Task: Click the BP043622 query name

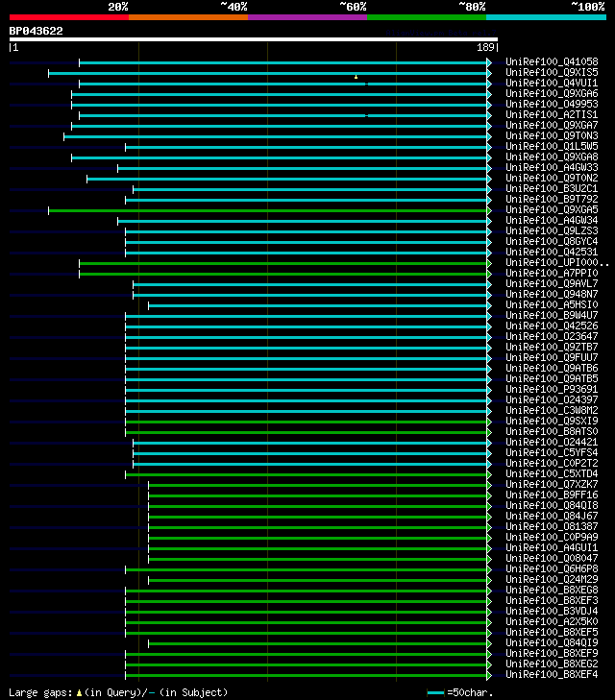Action: tap(37, 31)
